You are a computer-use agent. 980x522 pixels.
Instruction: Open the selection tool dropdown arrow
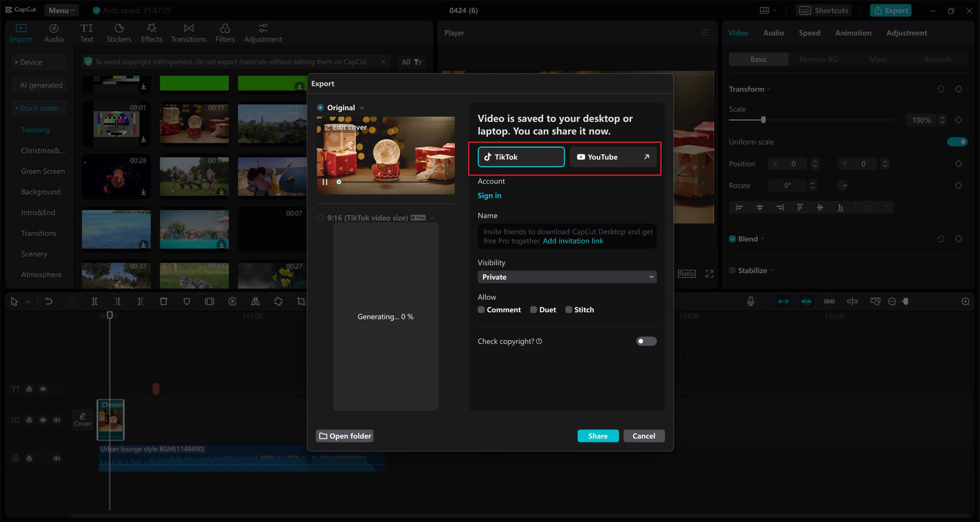(x=28, y=302)
